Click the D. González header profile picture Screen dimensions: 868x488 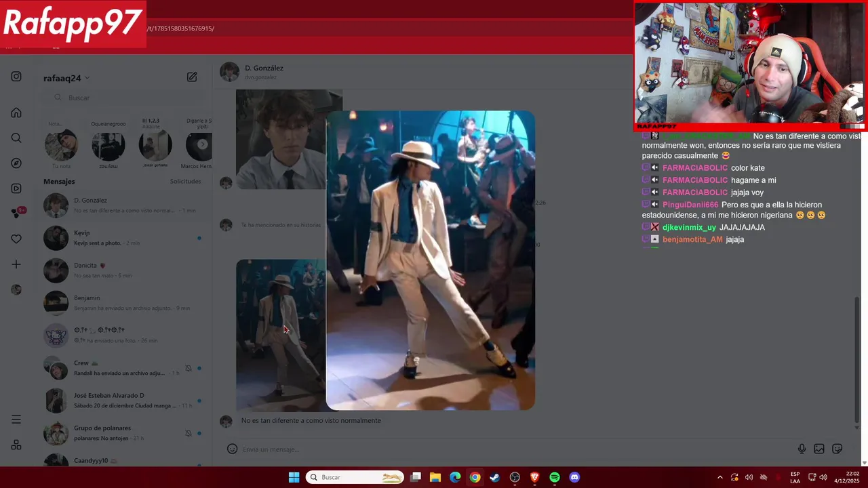point(229,72)
